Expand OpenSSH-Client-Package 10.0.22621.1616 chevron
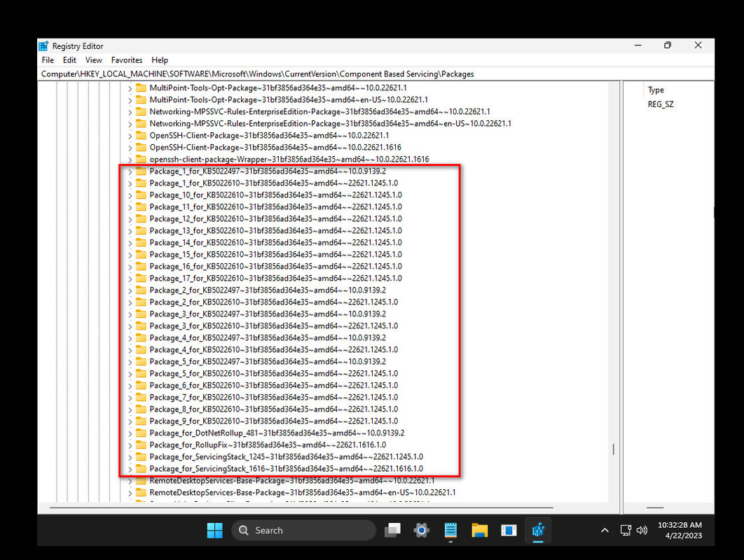The image size is (744, 560). pyautogui.click(x=130, y=148)
